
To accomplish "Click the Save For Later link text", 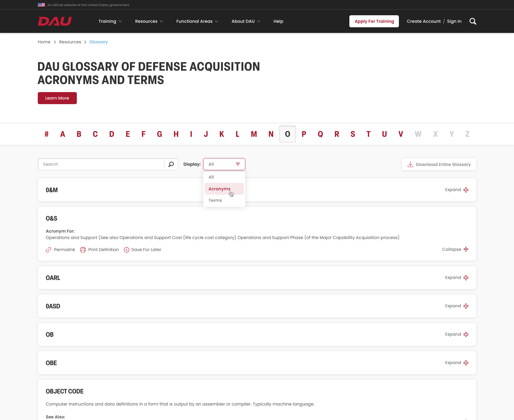I will coord(146,250).
